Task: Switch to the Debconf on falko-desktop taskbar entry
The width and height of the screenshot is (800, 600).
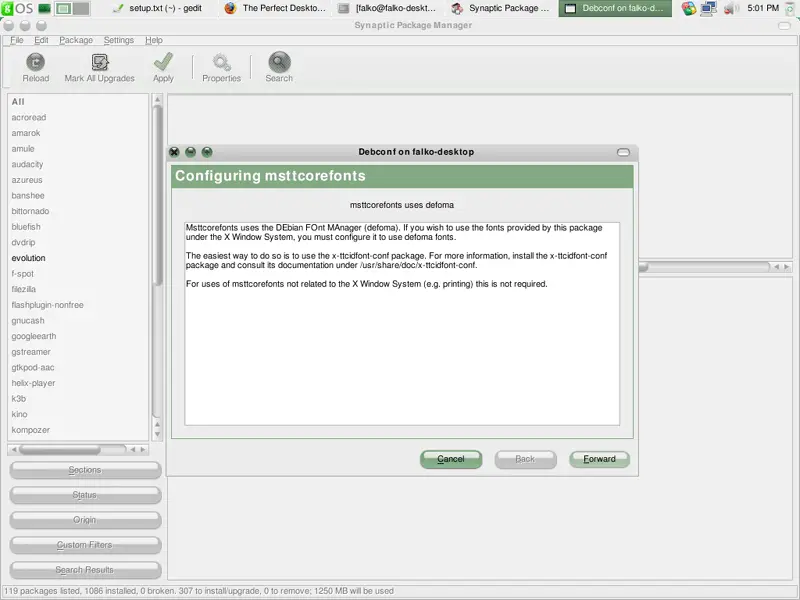Action: pos(615,8)
